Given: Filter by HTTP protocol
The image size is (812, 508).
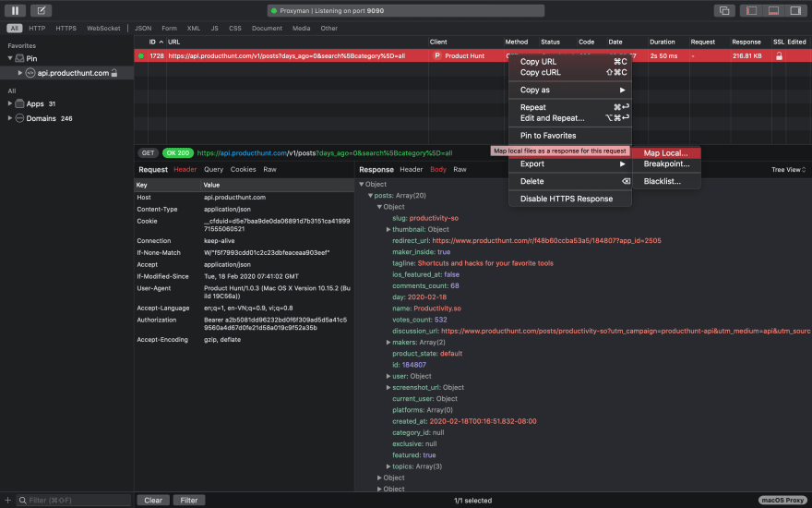Looking at the screenshot, I should [37, 28].
